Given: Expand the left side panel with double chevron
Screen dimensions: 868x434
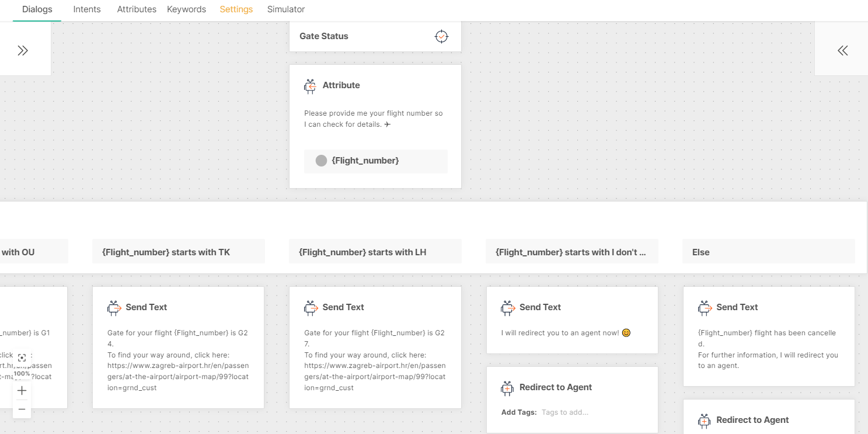Looking at the screenshot, I should tap(23, 50).
